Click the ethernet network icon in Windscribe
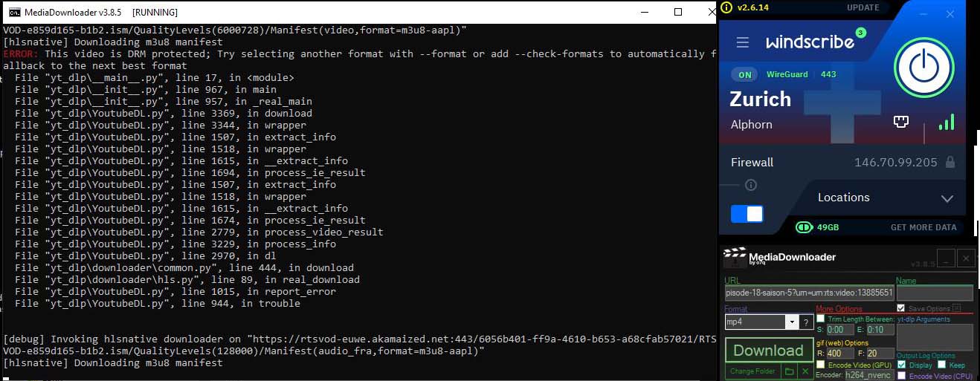The height and width of the screenshot is (381, 980). (900, 123)
